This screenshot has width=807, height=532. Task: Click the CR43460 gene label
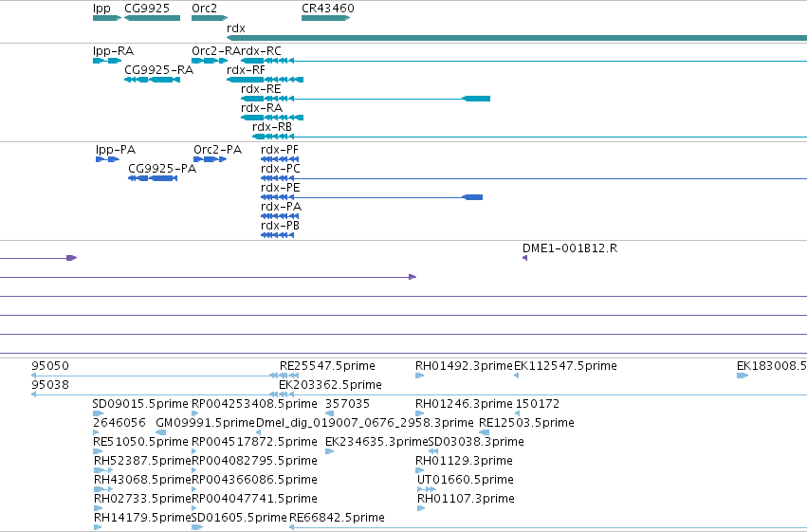pos(328,9)
